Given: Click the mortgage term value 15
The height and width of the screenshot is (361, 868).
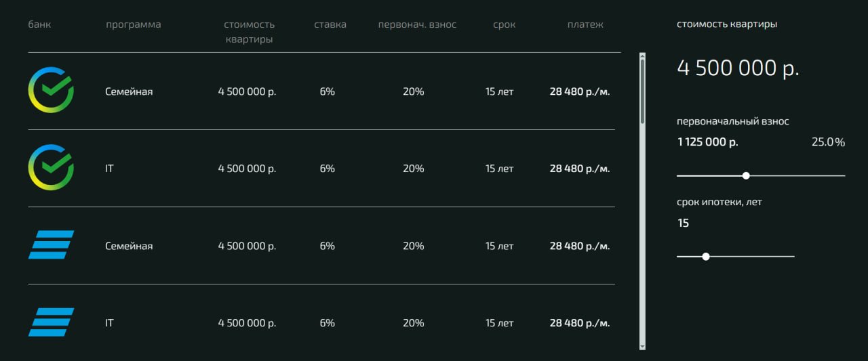Looking at the screenshot, I should (683, 223).
